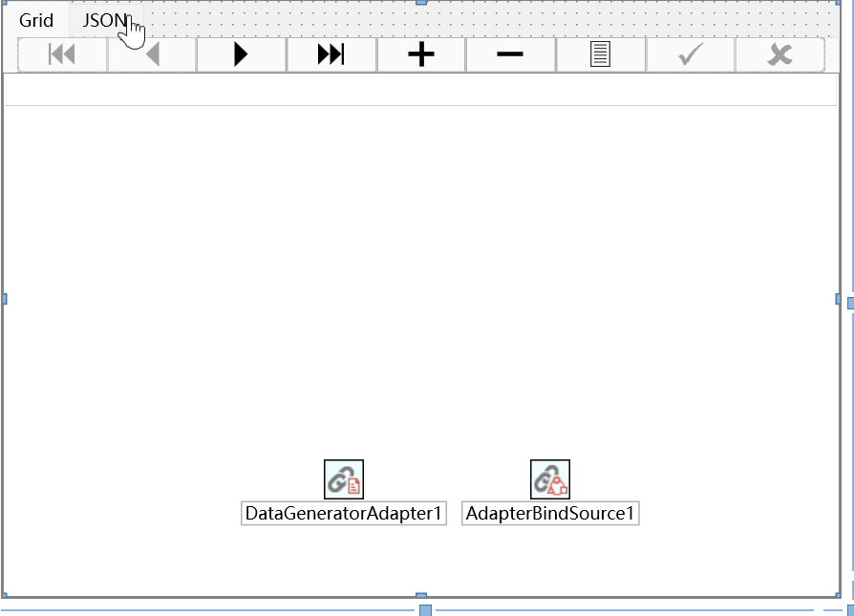Insert a new record with plus button
Image resolution: width=854 pixels, height=616 pixels.
coord(420,54)
